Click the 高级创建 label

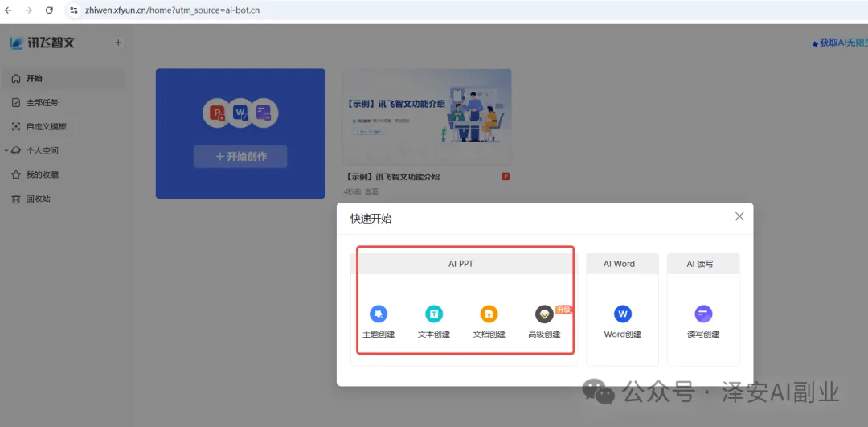[544, 335]
